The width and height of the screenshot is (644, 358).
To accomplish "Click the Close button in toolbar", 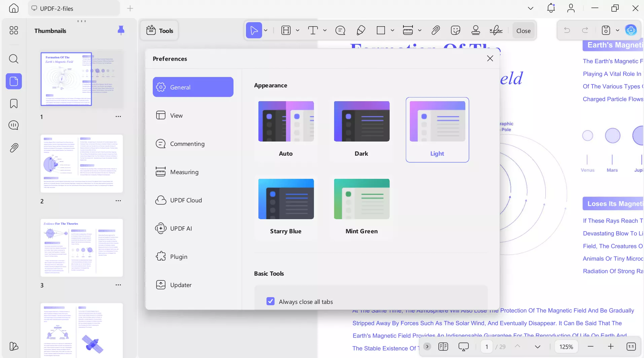I will pos(523,31).
